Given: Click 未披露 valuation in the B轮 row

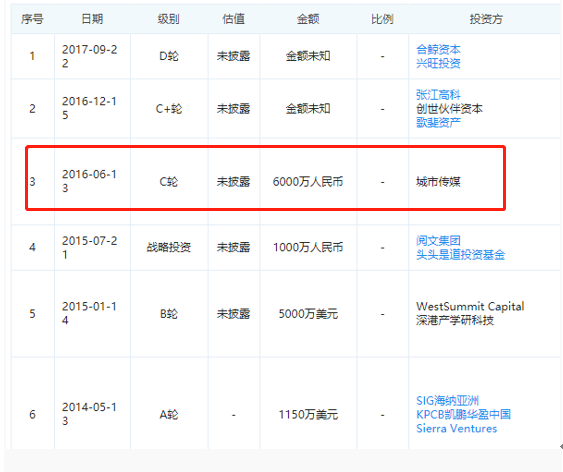Looking at the screenshot, I should point(233,314).
